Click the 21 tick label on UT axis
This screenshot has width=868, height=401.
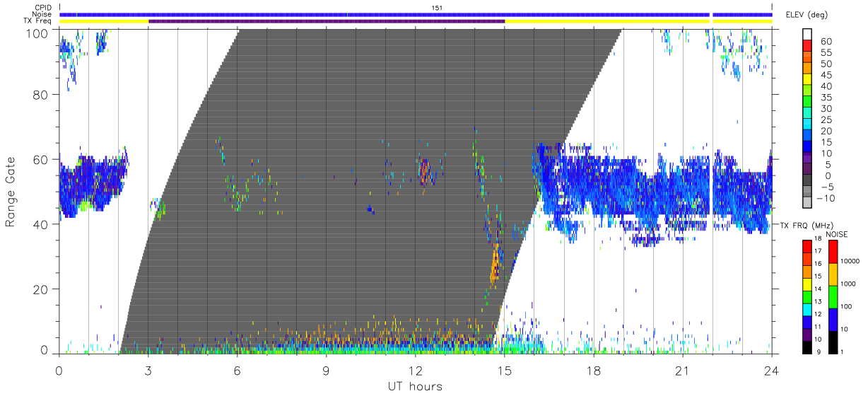683,371
